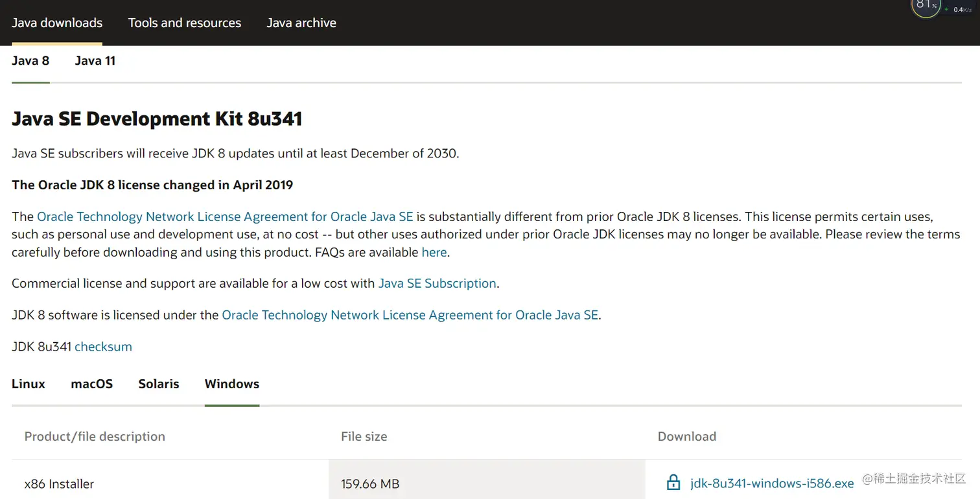
Task: Download jdk-8u341-windows-i586.exe
Action: [772, 483]
